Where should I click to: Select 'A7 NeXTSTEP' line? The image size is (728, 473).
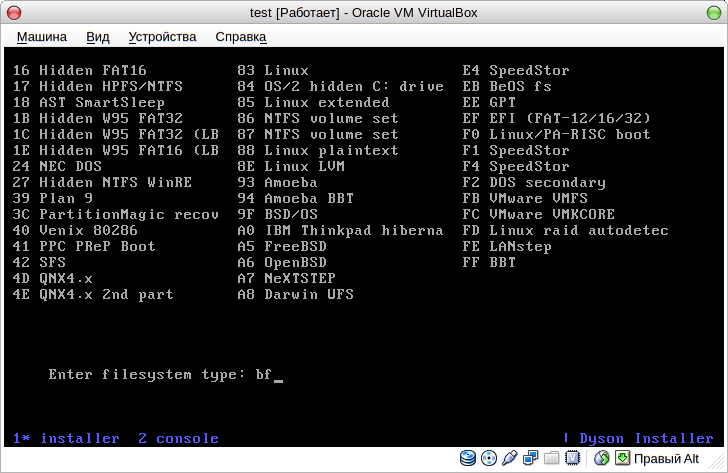point(286,278)
